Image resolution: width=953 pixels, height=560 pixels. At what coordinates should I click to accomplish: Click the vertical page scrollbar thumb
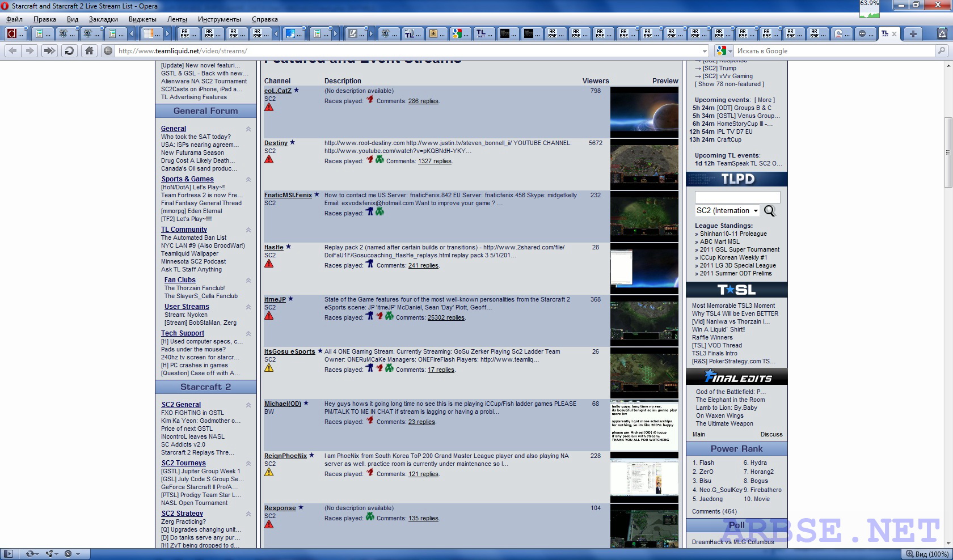pyautogui.click(x=948, y=152)
